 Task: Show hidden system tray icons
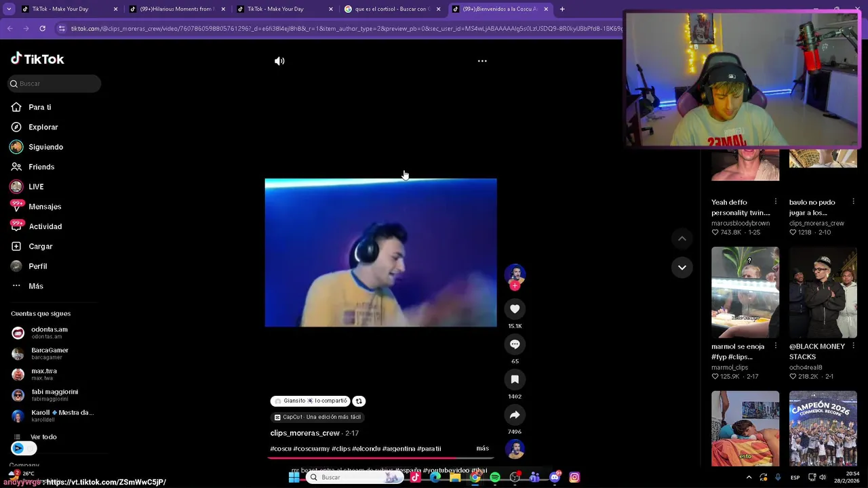tap(749, 477)
